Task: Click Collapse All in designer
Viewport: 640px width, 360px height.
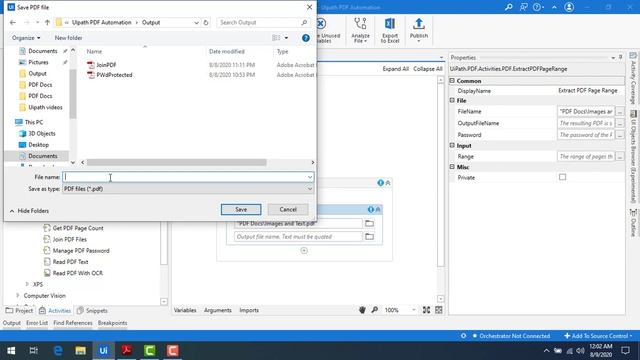Action: point(428,69)
